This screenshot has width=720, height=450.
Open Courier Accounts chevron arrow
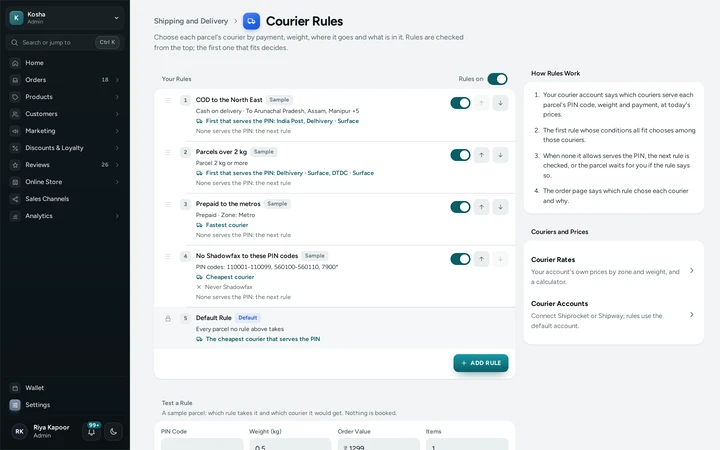click(x=692, y=315)
